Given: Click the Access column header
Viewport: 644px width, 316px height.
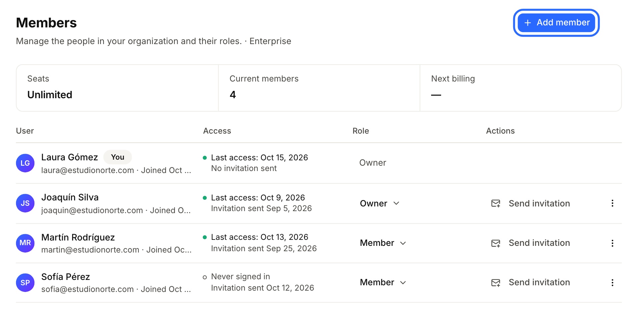Looking at the screenshot, I should tap(217, 131).
